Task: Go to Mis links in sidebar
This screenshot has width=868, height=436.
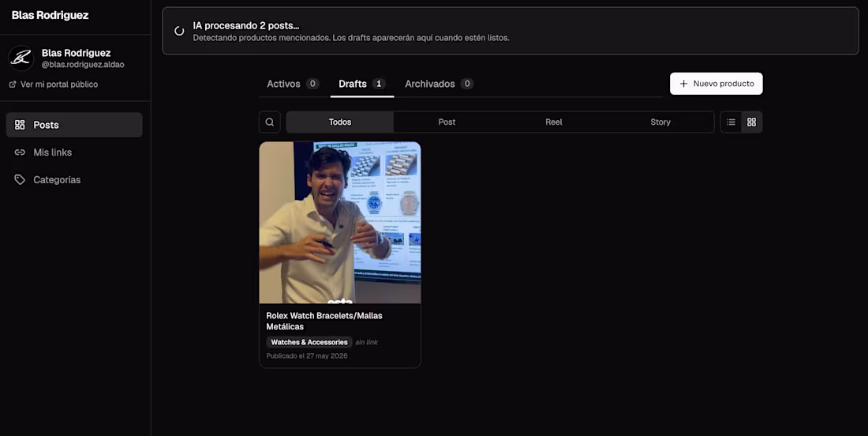Action: (x=74, y=152)
